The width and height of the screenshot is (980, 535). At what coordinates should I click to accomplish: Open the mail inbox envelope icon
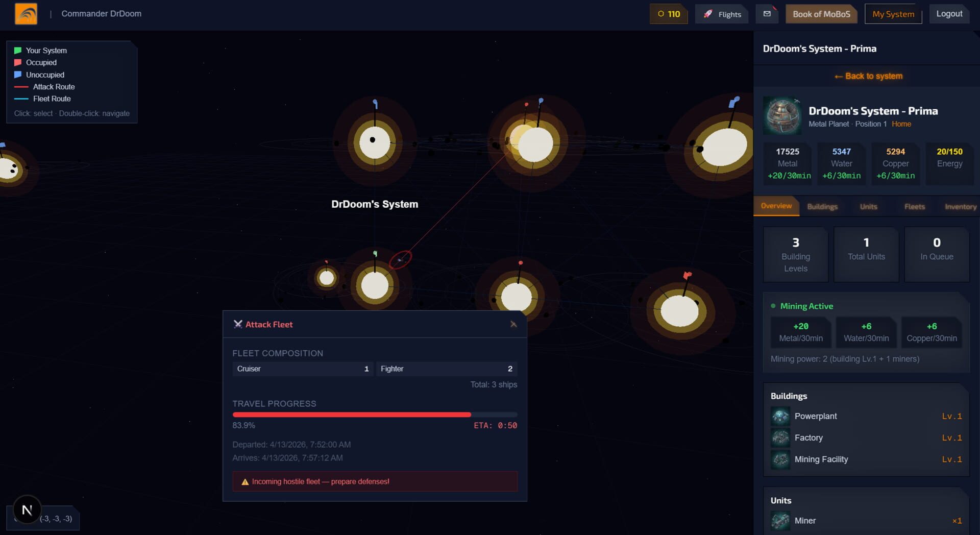767,14
